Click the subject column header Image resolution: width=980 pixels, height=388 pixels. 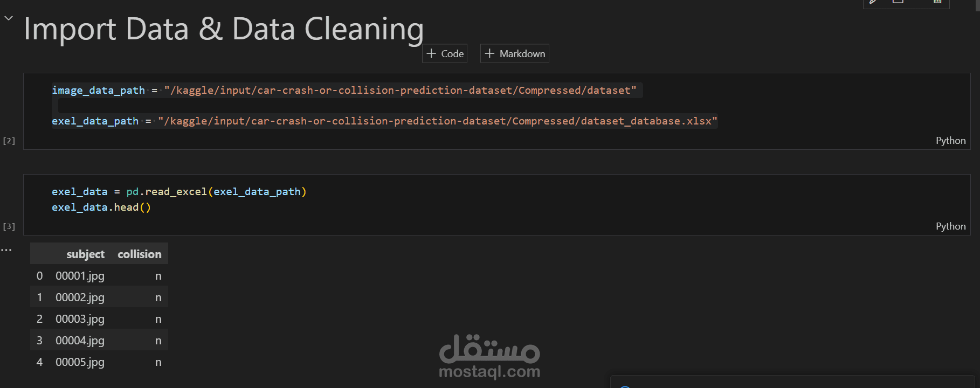point(85,254)
